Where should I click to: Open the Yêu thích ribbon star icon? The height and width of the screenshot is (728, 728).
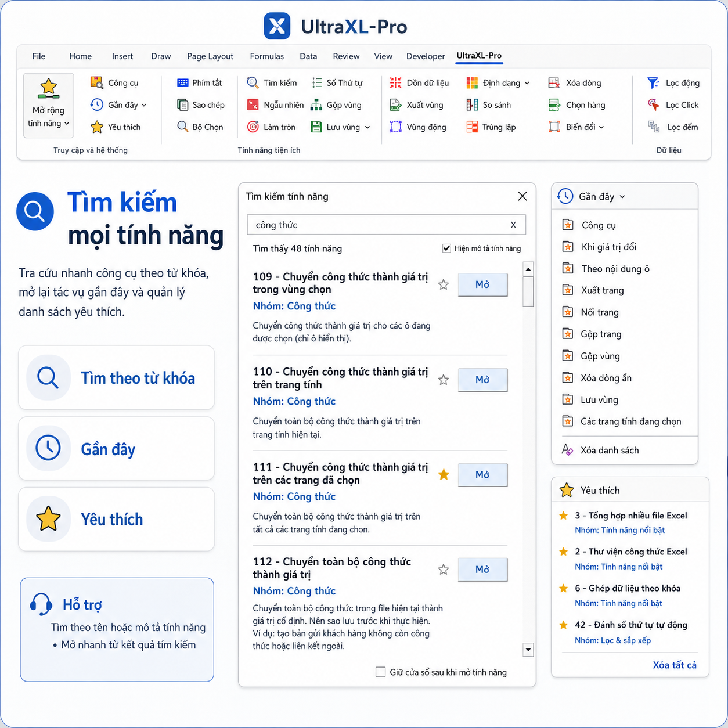click(x=97, y=127)
